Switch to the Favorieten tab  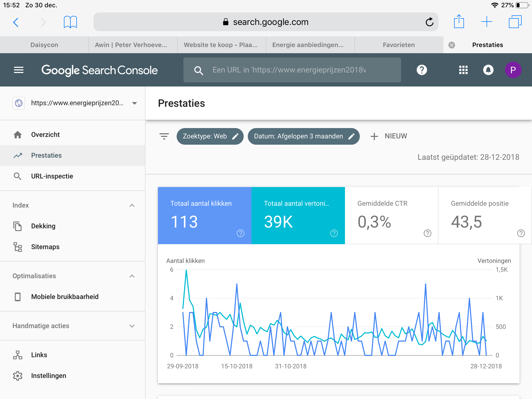(399, 45)
